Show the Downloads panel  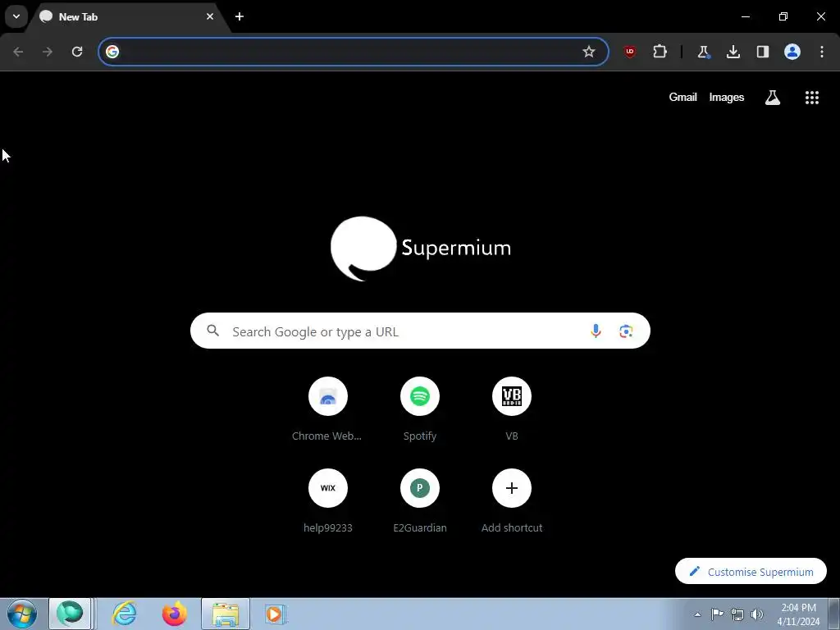pyautogui.click(x=733, y=52)
